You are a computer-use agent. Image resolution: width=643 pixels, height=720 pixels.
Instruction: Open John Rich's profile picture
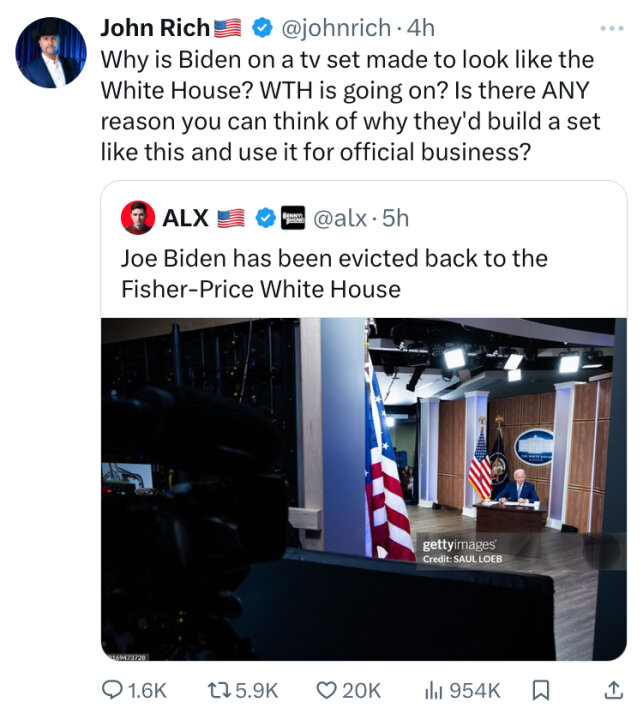click(x=51, y=52)
